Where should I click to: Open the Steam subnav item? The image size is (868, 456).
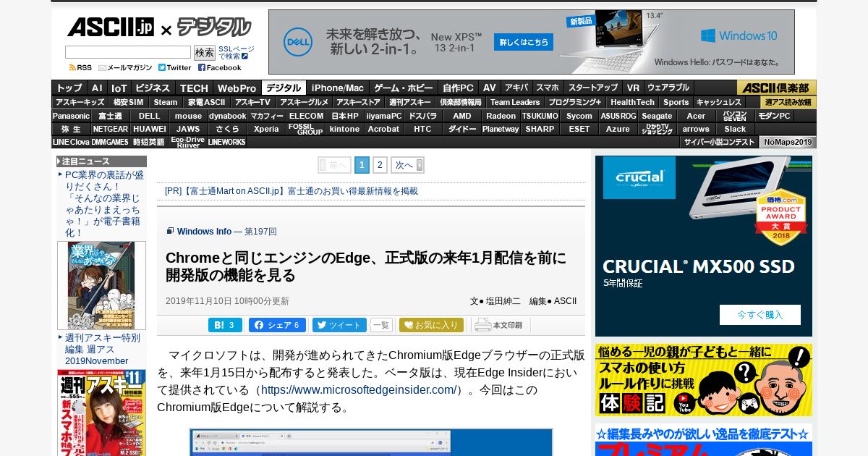[166, 102]
